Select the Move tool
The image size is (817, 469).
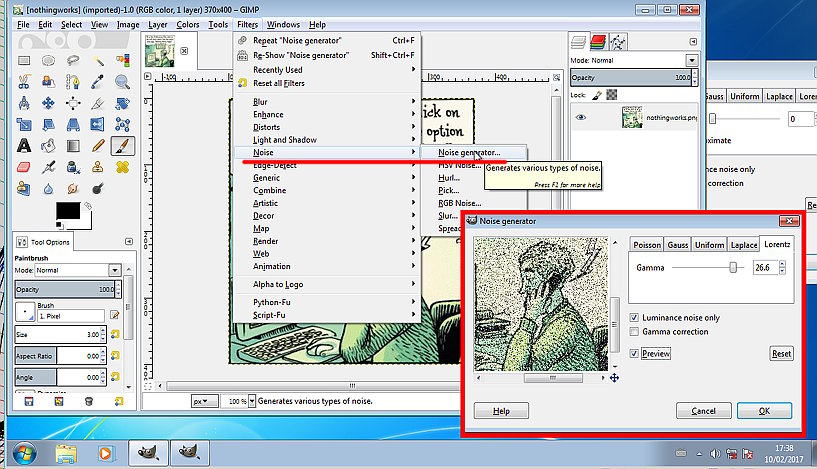tap(48, 103)
